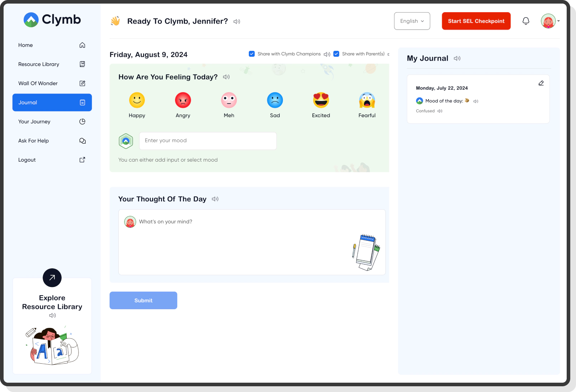576x392 pixels.
Task: Open the English language dropdown
Action: [412, 21]
